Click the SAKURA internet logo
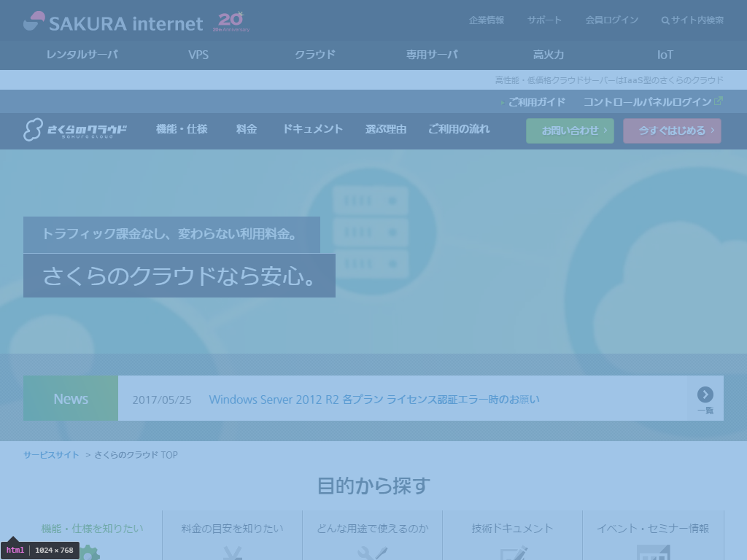Viewport: 747px width, 560px height. coord(113,23)
